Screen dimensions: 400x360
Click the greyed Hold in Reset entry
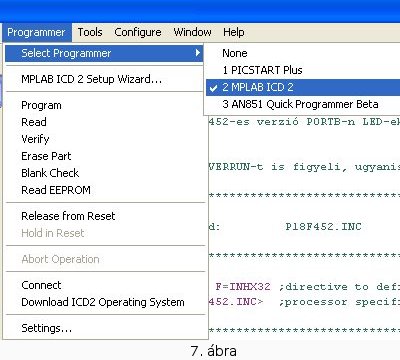coord(105,233)
